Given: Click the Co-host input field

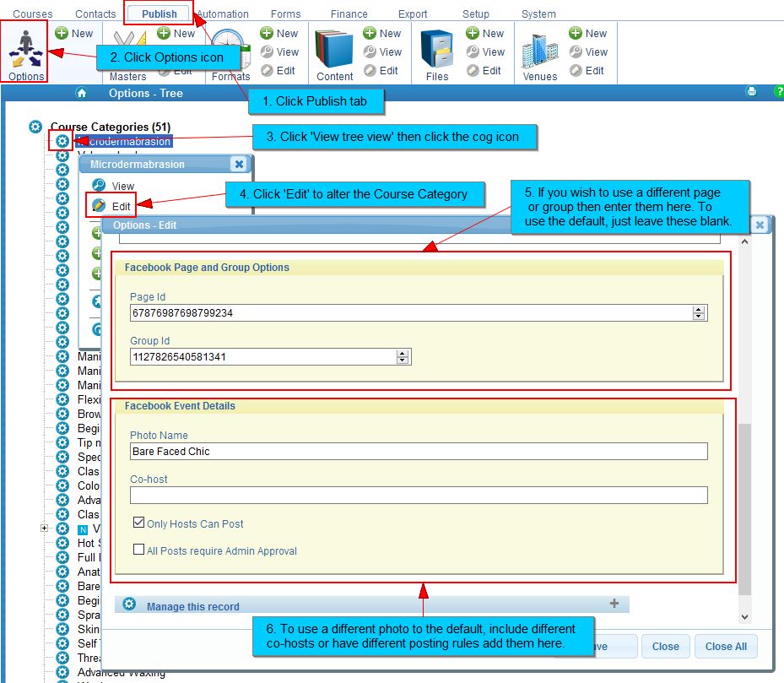Looking at the screenshot, I should coord(418,495).
